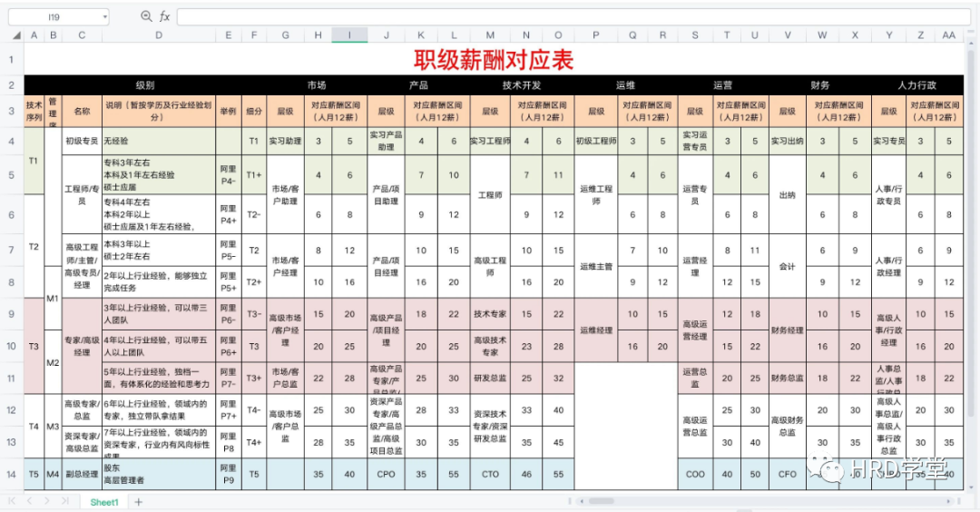
Task: Select the 初级工程师 cell
Action: click(x=595, y=141)
